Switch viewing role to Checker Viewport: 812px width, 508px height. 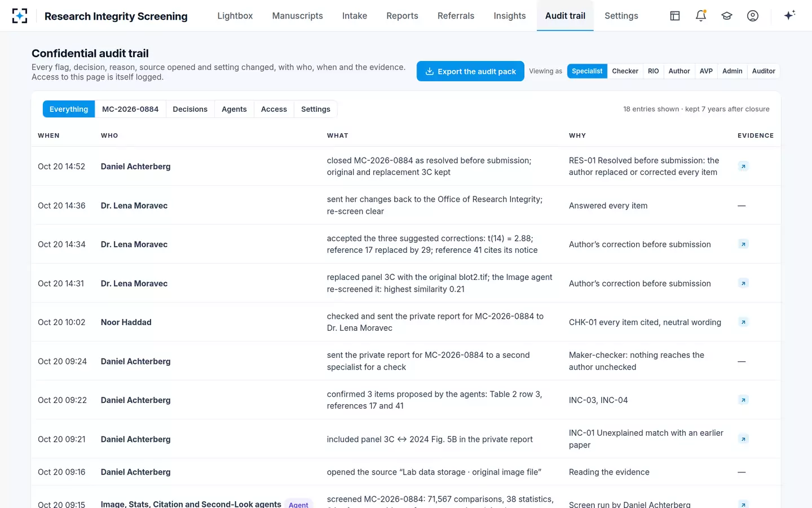(x=625, y=71)
